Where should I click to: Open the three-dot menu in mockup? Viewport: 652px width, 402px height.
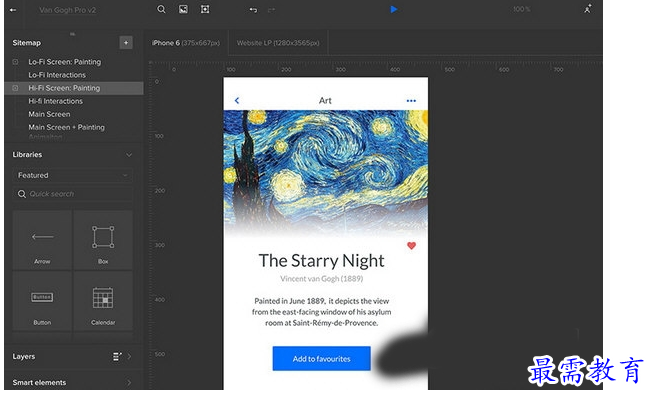pyautogui.click(x=411, y=101)
